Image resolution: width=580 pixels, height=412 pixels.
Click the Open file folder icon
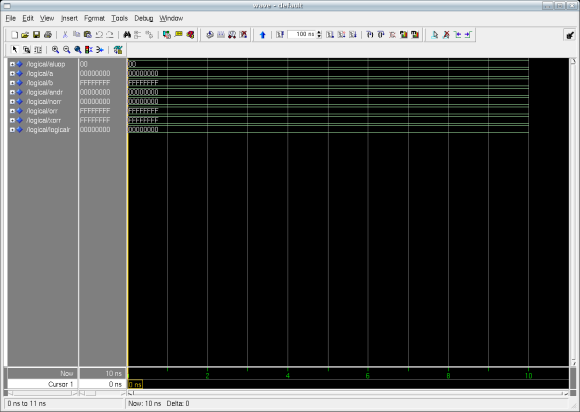25,35
